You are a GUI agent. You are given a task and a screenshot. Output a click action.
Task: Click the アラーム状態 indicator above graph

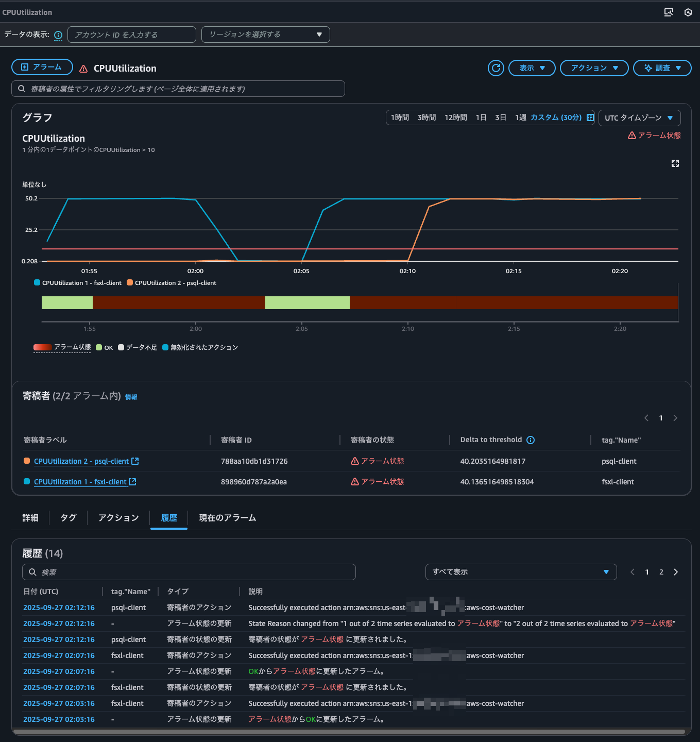(654, 136)
